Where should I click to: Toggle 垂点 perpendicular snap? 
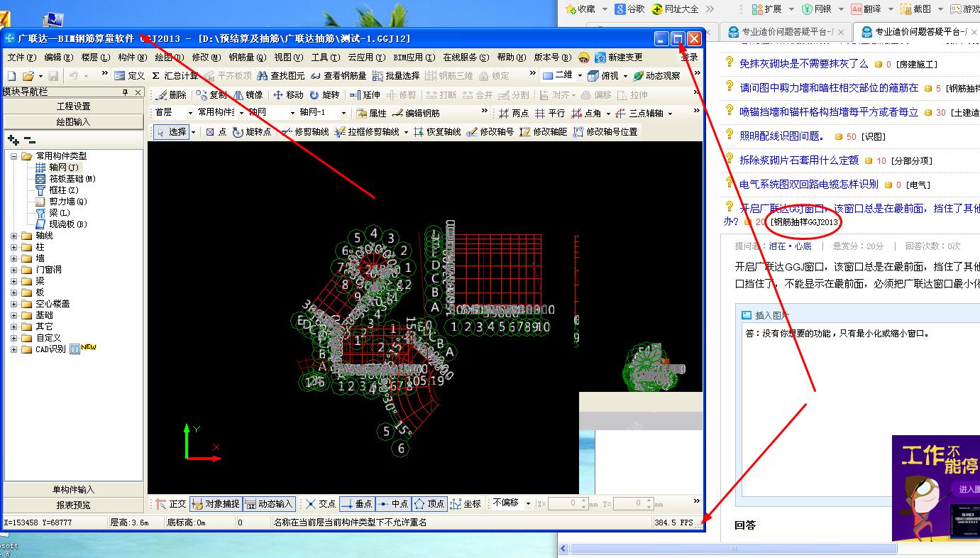pos(356,503)
